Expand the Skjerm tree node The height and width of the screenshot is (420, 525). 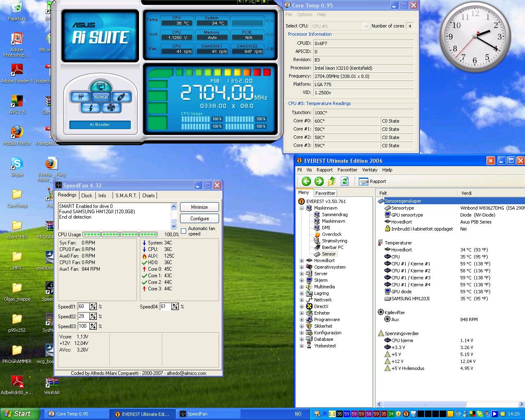(x=301, y=280)
